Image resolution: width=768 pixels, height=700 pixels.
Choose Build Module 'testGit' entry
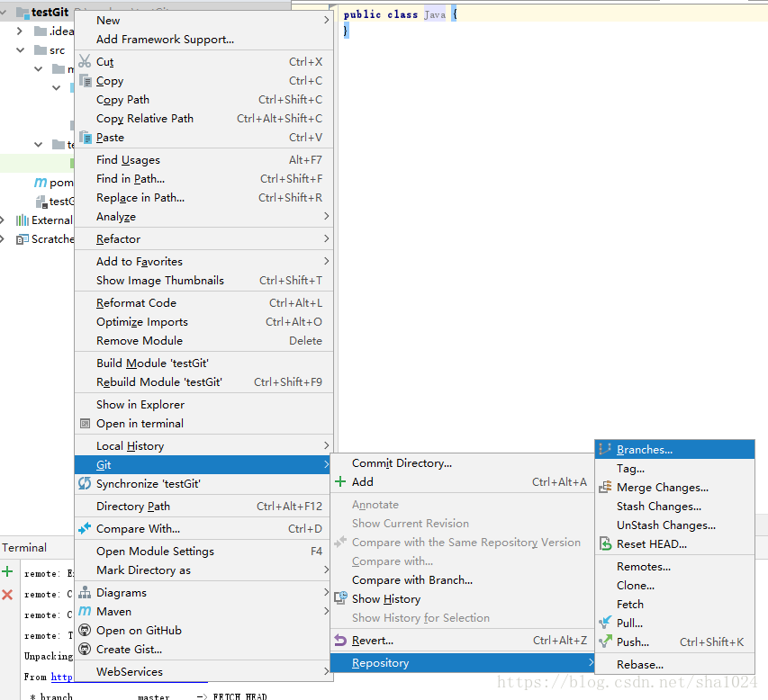[x=203, y=363]
